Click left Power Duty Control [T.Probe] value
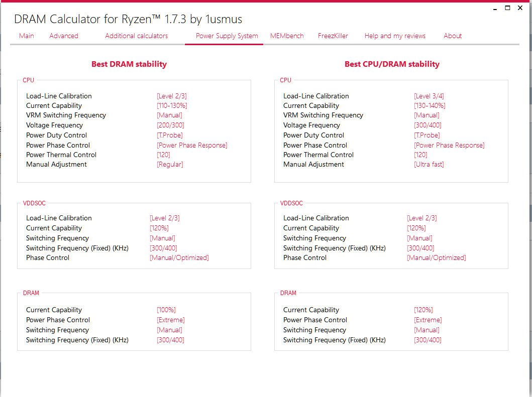Image resolution: width=532 pixels, height=397 pixels. (170, 136)
